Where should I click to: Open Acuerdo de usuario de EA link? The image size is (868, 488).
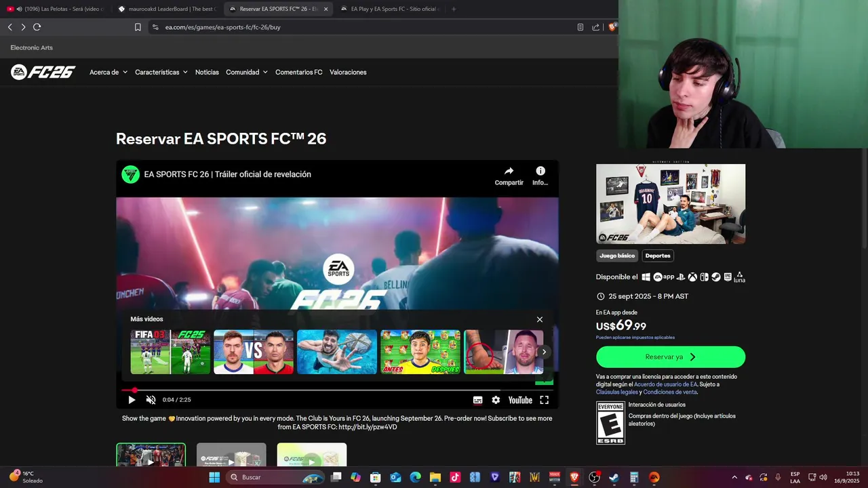click(665, 384)
